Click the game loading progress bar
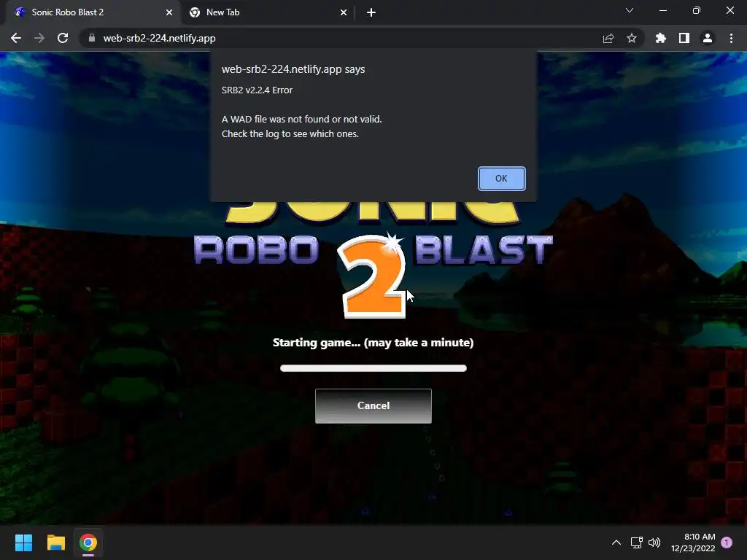This screenshot has height=560, width=747. tap(373, 368)
